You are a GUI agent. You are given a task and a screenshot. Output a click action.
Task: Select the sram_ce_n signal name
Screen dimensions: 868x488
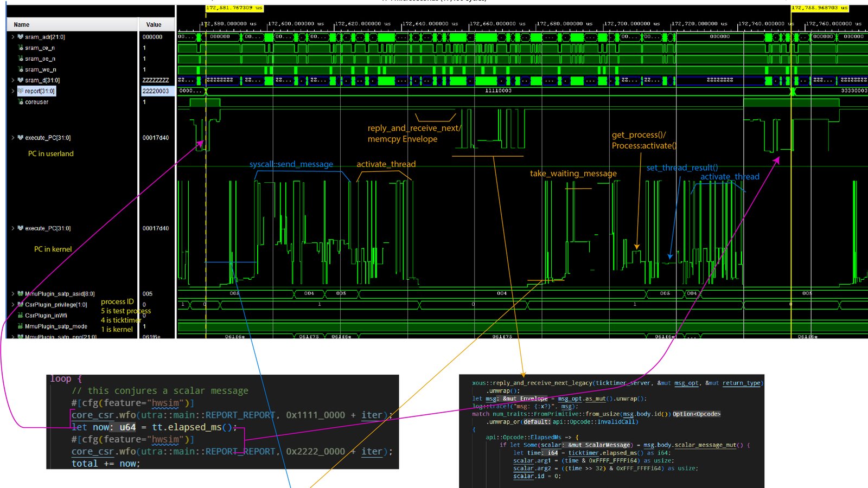(40, 48)
